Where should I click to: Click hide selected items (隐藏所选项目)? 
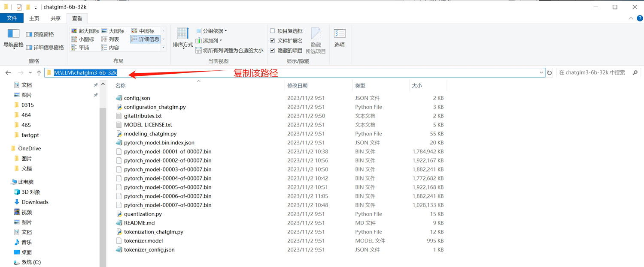tap(316, 41)
